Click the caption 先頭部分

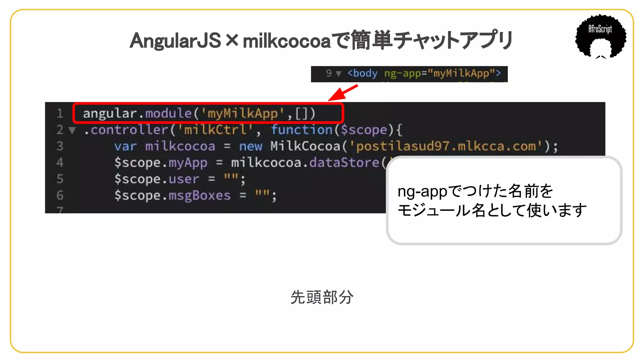pos(322,297)
